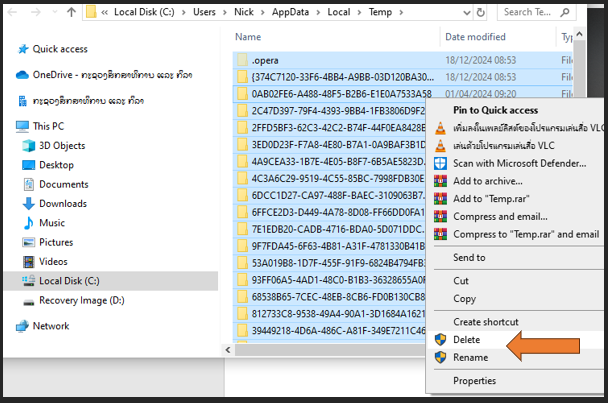Image resolution: width=608 pixels, height=403 pixels.
Task: Open the recent locations dropdown chevron
Action: coord(49,13)
